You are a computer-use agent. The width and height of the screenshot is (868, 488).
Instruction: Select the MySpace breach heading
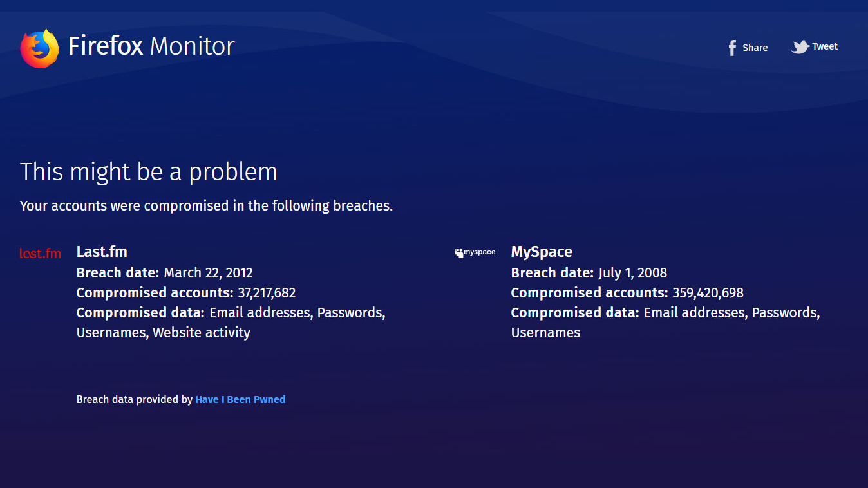click(x=542, y=252)
